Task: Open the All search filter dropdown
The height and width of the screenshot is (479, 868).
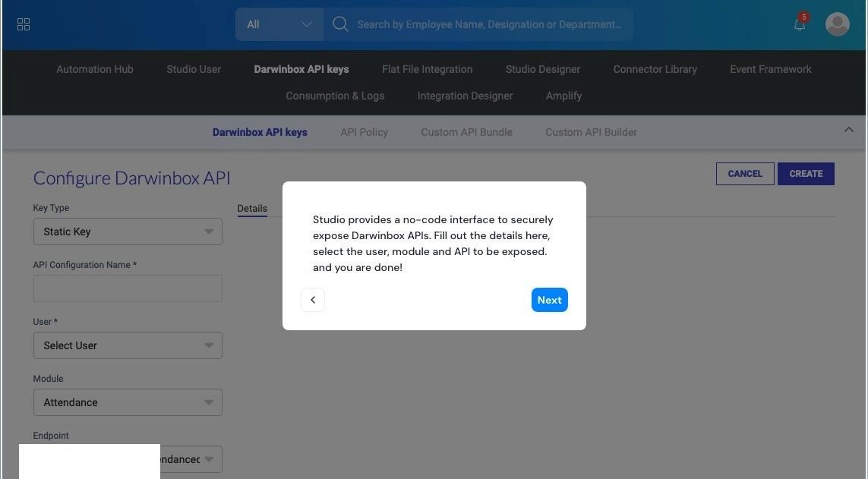Action: (279, 24)
